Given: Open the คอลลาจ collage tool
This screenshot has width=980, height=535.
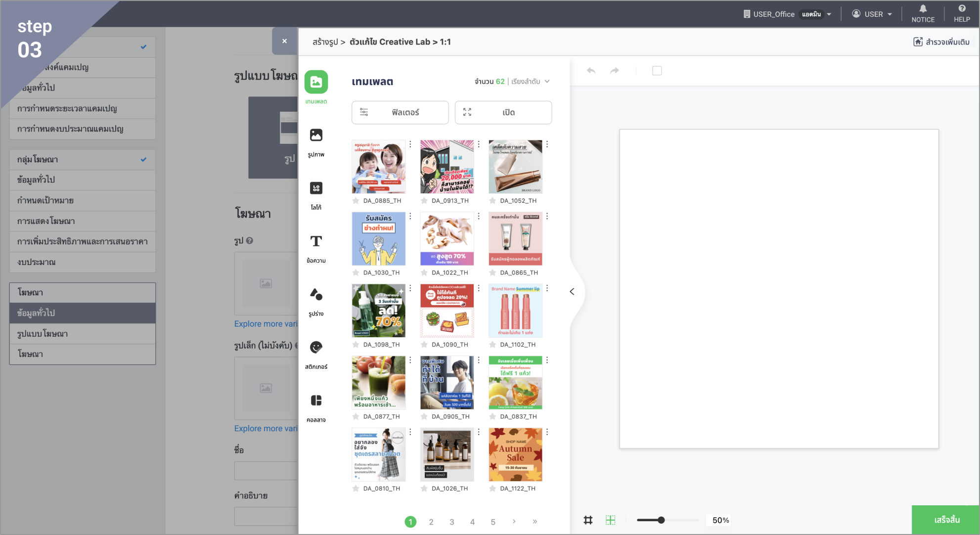Looking at the screenshot, I should 316,401.
